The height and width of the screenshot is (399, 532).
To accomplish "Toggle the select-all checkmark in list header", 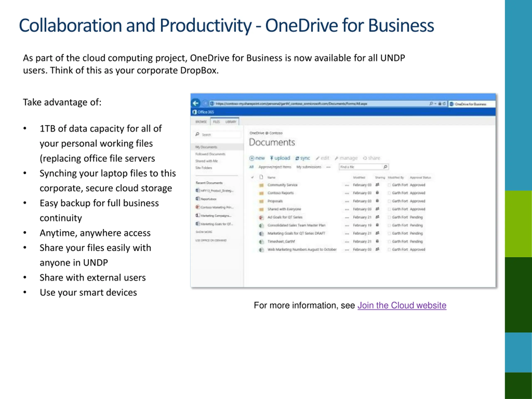I will click(x=252, y=177).
